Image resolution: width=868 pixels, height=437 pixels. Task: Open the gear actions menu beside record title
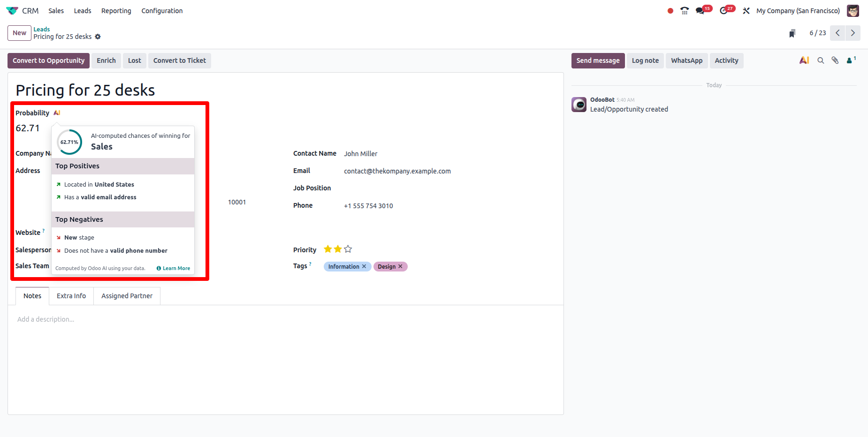[x=98, y=37]
